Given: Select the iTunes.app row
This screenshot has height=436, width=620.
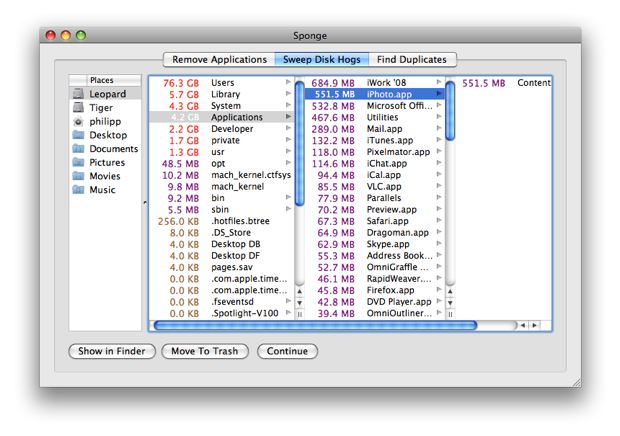Looking at the screenshot, I should tap(374, 140).
